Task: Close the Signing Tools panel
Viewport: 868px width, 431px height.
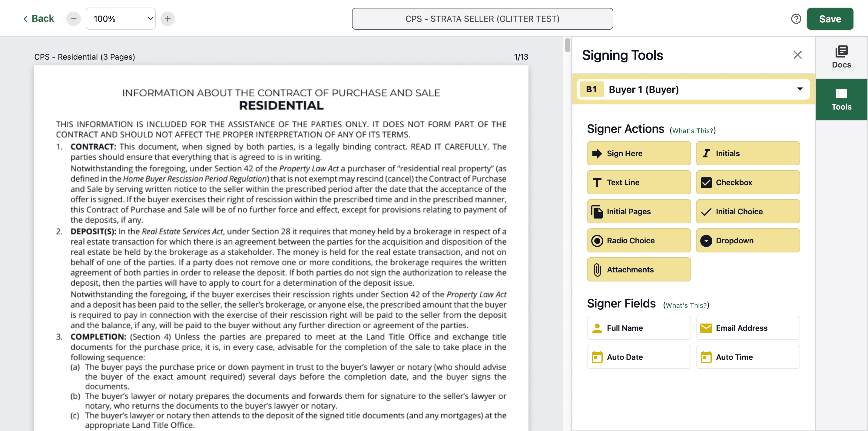Action: tap(797, 55)
